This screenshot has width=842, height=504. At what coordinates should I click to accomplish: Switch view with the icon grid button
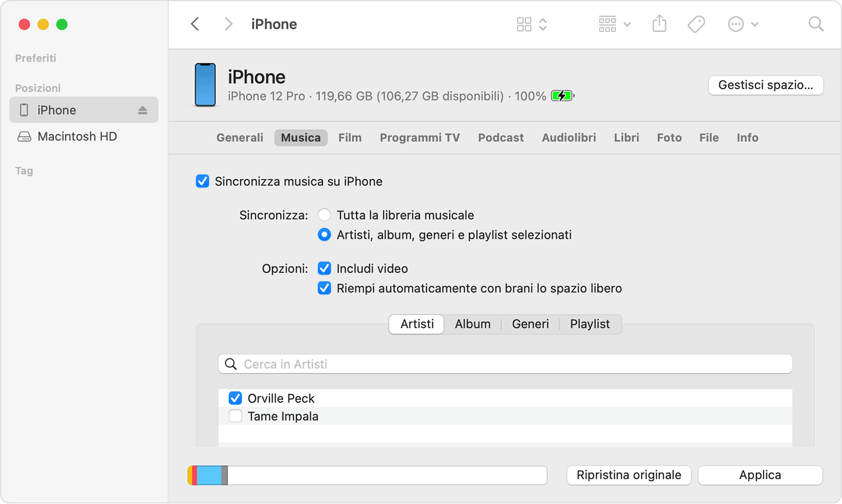click(x=524, y=24)
